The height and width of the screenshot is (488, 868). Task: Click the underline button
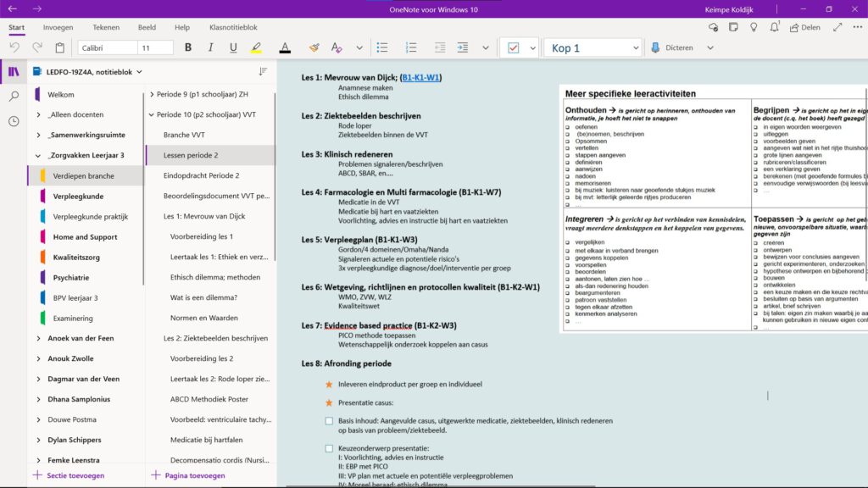pos(233,48)
